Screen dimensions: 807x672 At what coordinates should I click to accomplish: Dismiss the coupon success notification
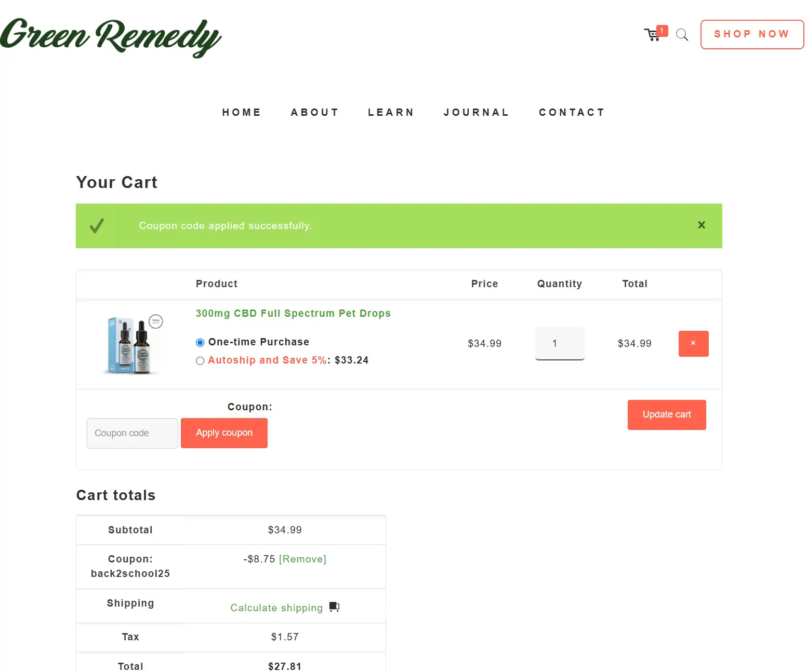(701, 225)
